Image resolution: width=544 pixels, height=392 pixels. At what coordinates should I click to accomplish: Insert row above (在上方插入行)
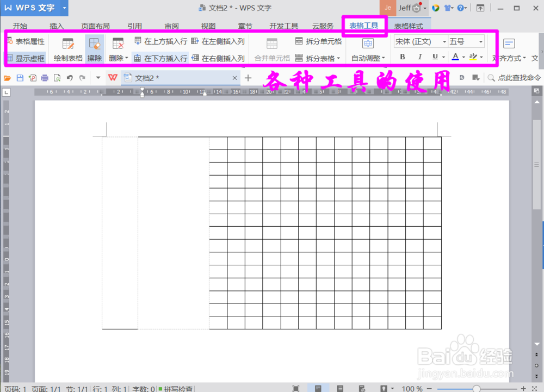click(161, 41)
